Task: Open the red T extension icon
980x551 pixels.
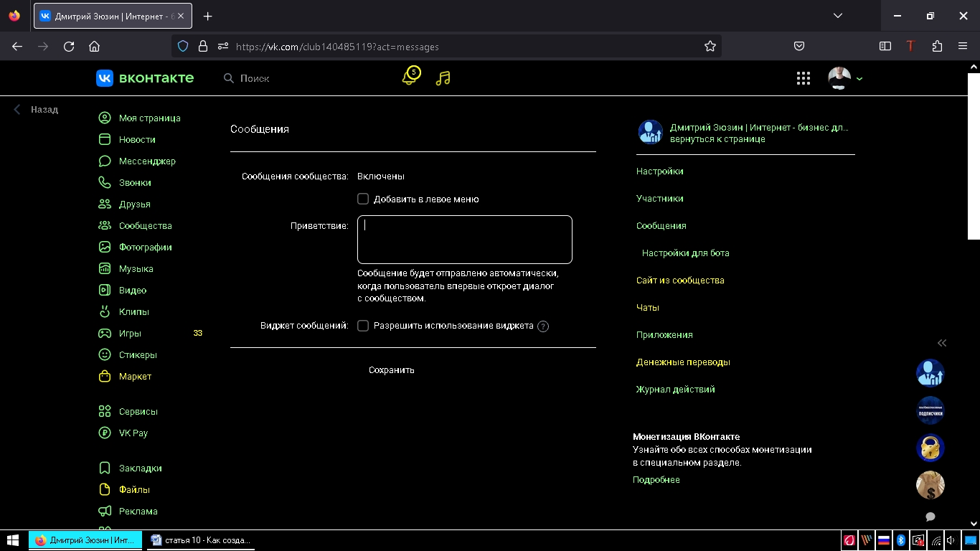Action: (x=910, y=46)
